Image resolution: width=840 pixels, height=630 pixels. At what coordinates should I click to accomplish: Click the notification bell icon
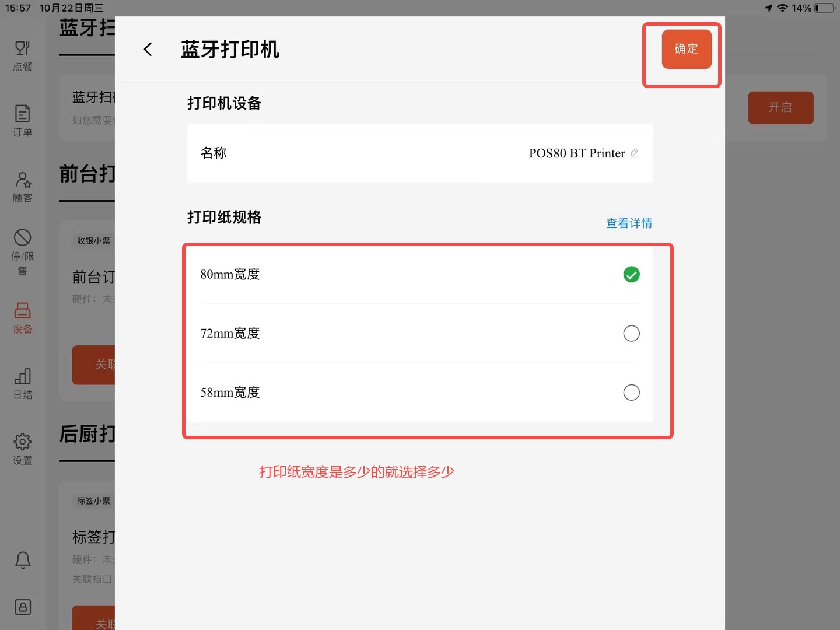[x=23, y=560]
